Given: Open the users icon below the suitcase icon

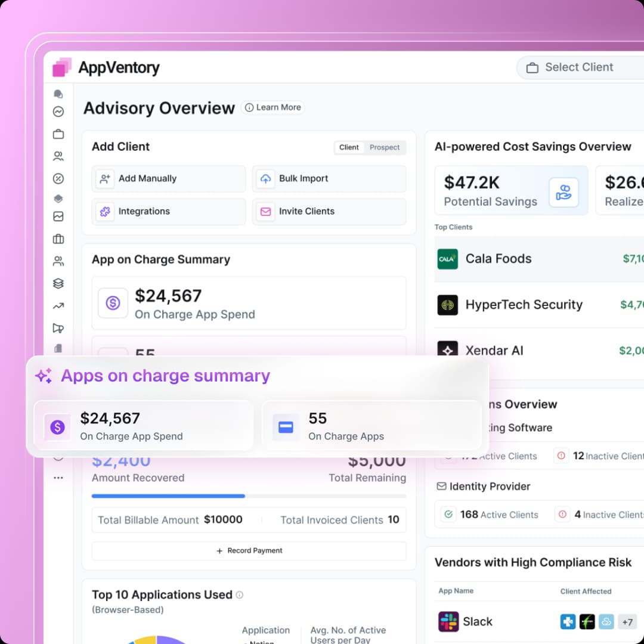Looking at the screenshot, I should pos(58,261).
